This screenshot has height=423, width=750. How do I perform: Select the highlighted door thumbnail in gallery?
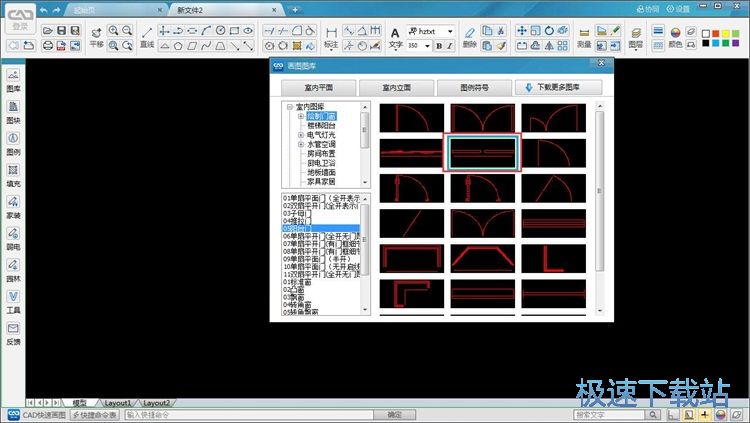click(x=482, y=153)
